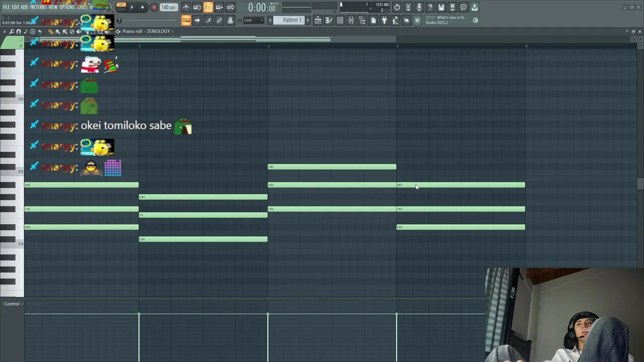Open the PATTERNS menu
Screen dimensions: 644x362
(38, 7)
